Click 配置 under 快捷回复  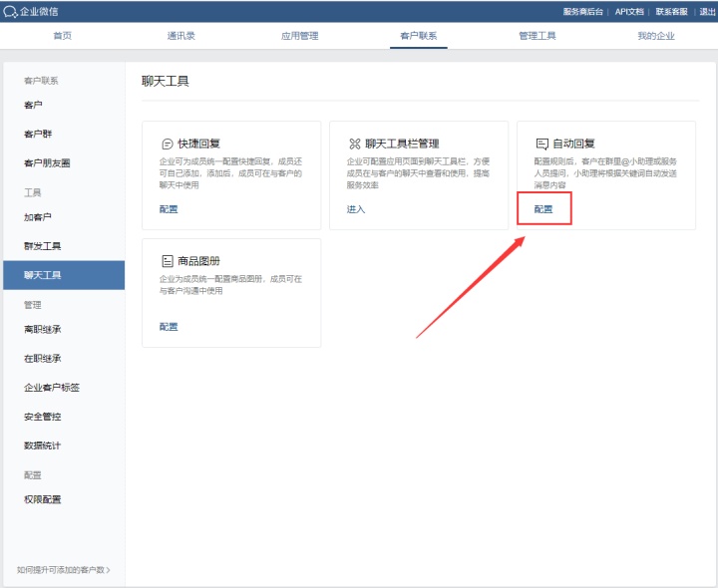coord(169,209)
